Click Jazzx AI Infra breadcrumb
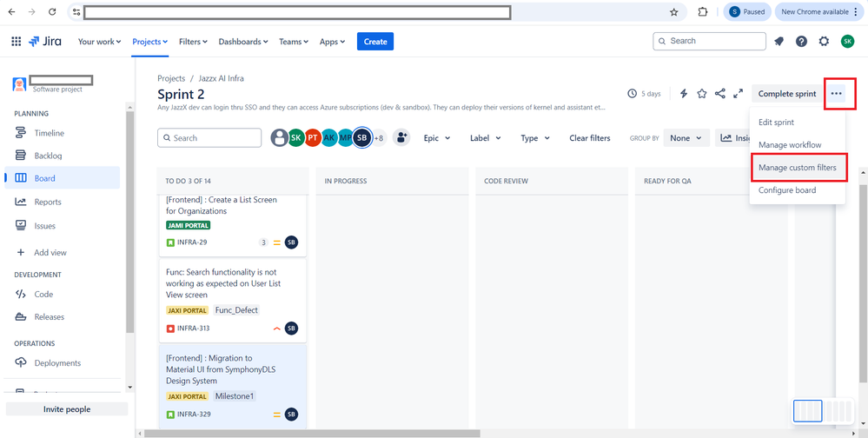Viewport: 868px width, 438px height. (222, 78)
